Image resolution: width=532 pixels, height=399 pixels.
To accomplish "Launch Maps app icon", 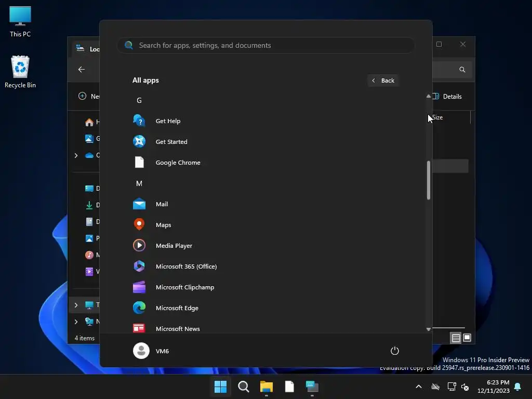I will (139, 224).
